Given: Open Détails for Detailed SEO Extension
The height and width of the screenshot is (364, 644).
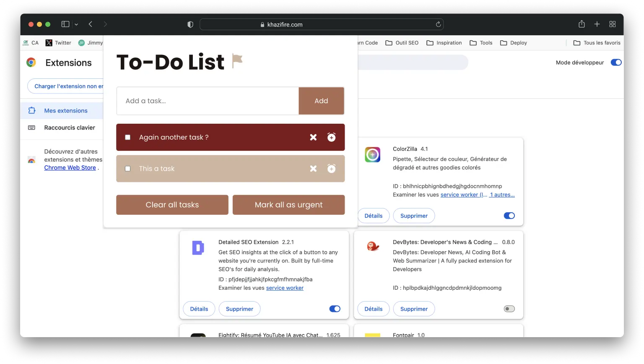Looking at the screenshot, I should [x=199, y=309].
